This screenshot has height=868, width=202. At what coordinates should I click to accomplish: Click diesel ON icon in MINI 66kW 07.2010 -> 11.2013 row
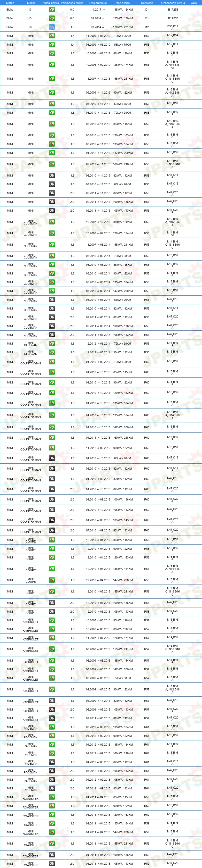(52, 184)
